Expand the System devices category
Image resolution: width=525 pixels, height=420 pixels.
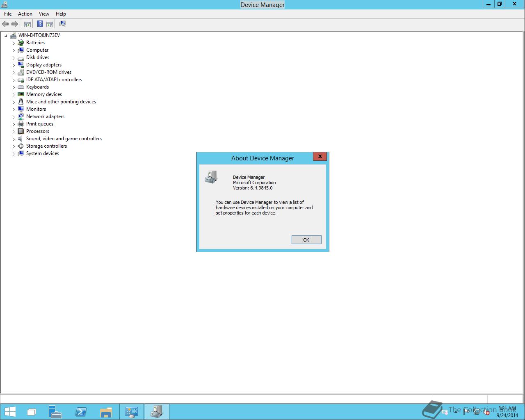14,154
